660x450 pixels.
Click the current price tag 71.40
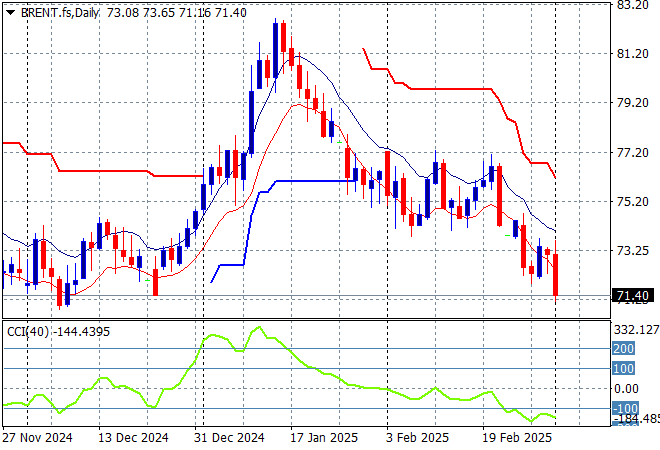coord(632,297)
